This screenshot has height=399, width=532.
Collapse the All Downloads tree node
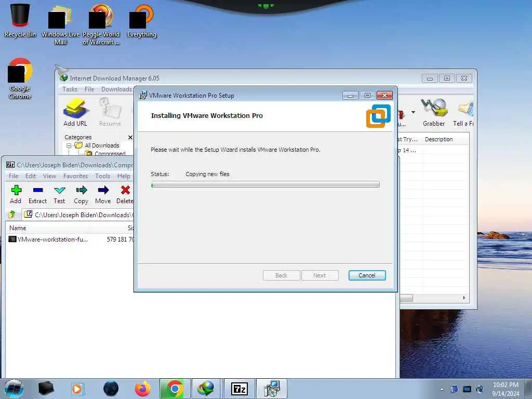(x=69, y=145)
